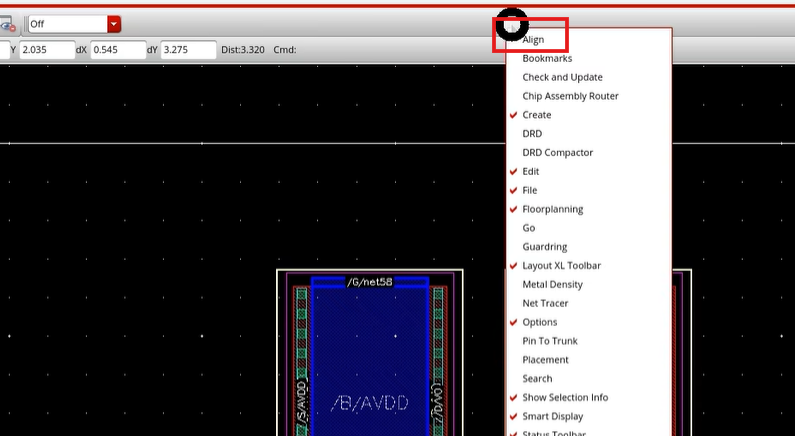Open the Off dropdown arrow
This screenshot has width=795, height=436.
114,24
